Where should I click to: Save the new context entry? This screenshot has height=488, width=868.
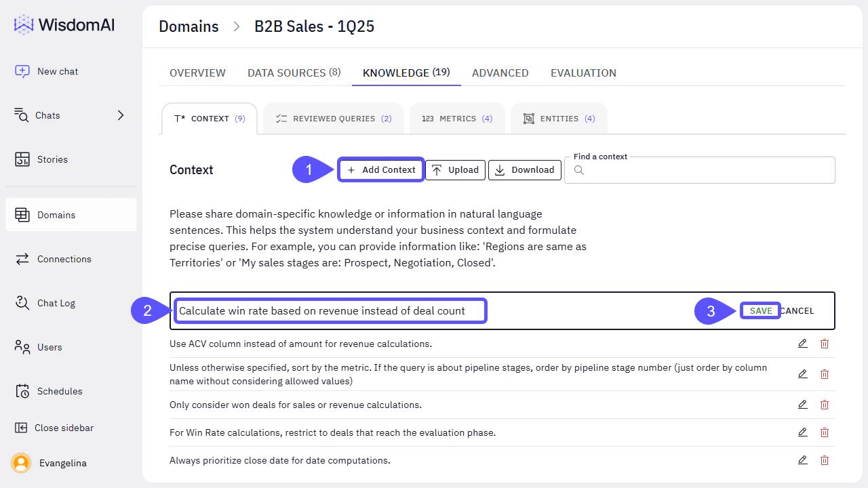tap(759, 310)
